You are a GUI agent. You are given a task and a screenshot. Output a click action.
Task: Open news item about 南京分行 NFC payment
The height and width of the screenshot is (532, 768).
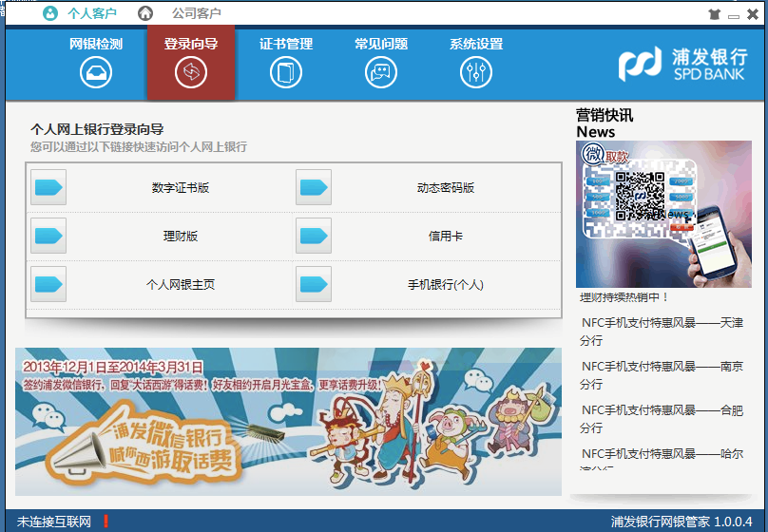pyautogui.click(x=662, y=375)
